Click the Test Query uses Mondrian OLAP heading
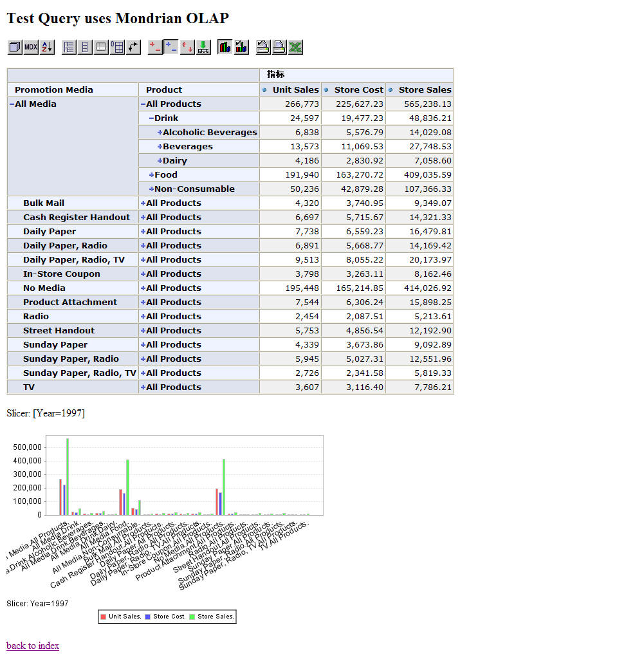644x661 pixels. (x=118, y=19)
